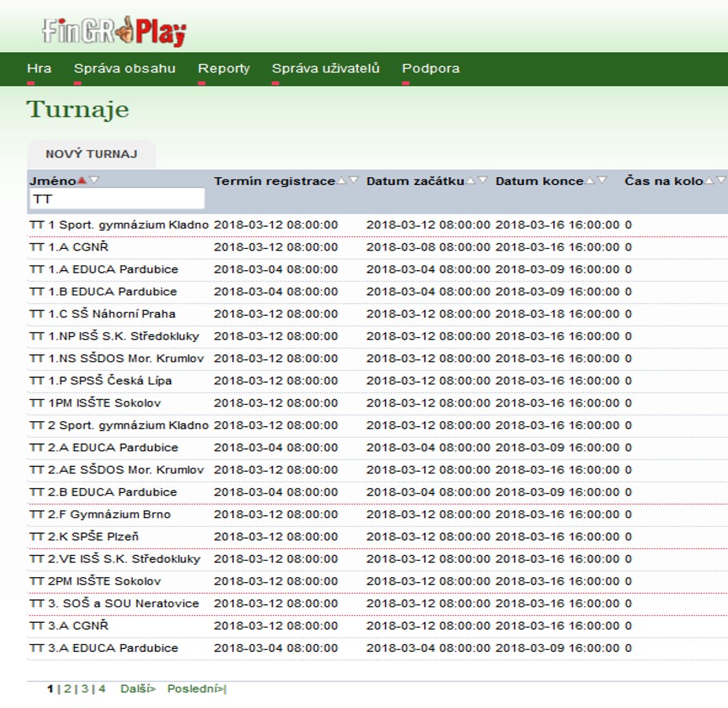This screenshot has width=728, height=708.
Task: Sort Čas na kolo ascending arrow
Action: (x=709, y=180)
